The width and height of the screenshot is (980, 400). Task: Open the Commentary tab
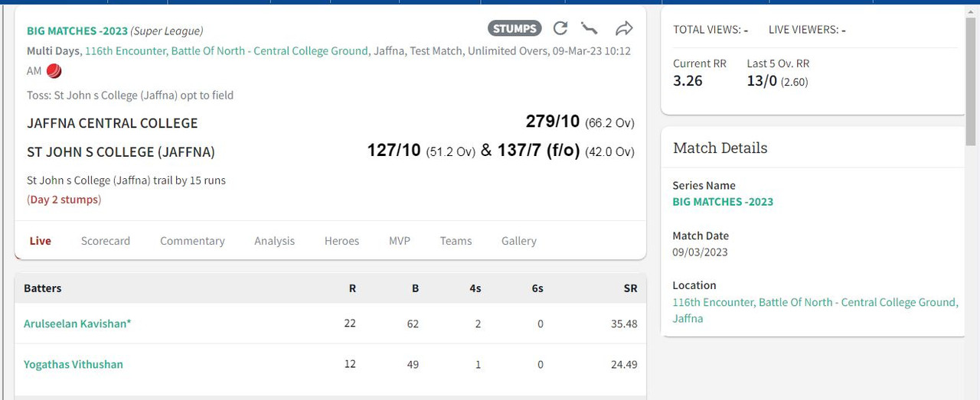pyautogui.click(x=192, y=241)
